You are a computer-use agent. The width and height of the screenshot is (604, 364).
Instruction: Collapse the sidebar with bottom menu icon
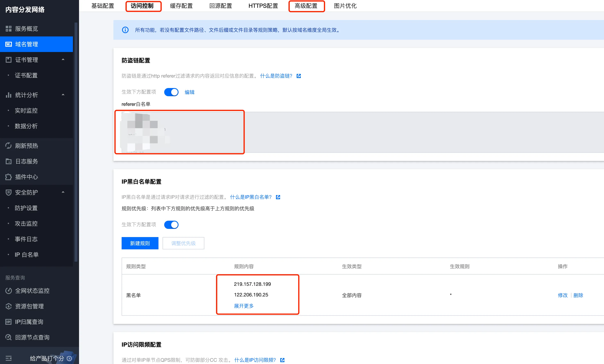coord(9,358)
